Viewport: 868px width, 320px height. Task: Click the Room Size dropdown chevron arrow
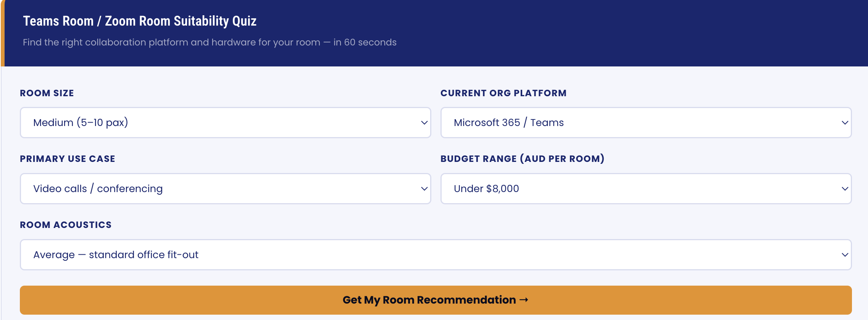pos(424,123)
